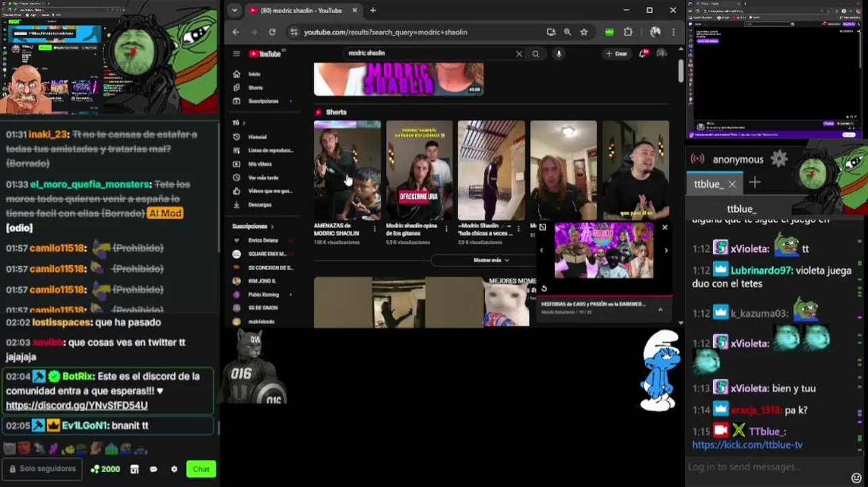Expand the miniplayer playlist chevron
The width and height of the screenshot is (868, 487).
coord(660,310)
